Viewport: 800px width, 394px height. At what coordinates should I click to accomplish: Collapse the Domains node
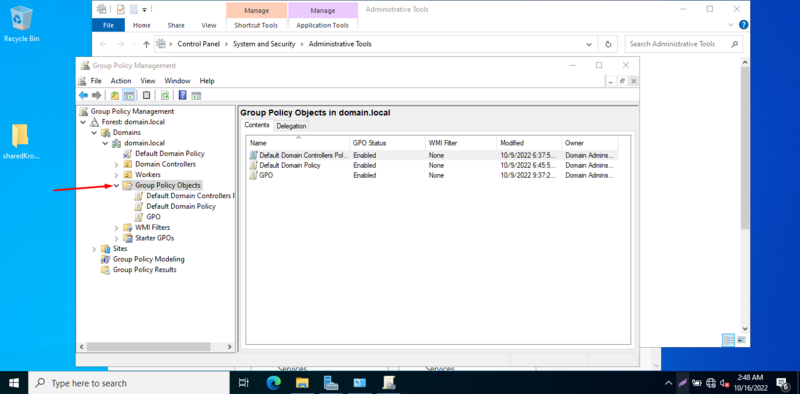[x=94, y=133]
